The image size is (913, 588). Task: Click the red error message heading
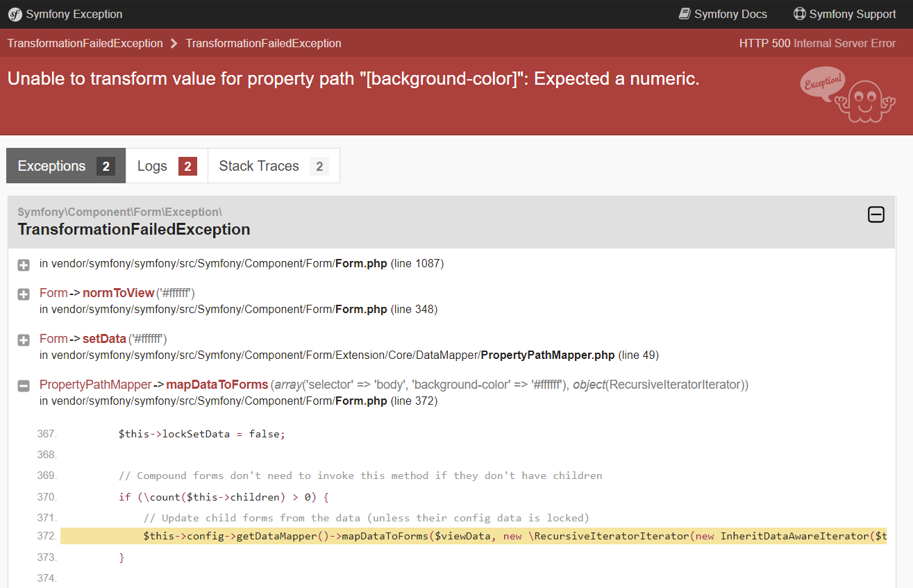(352, 78)
